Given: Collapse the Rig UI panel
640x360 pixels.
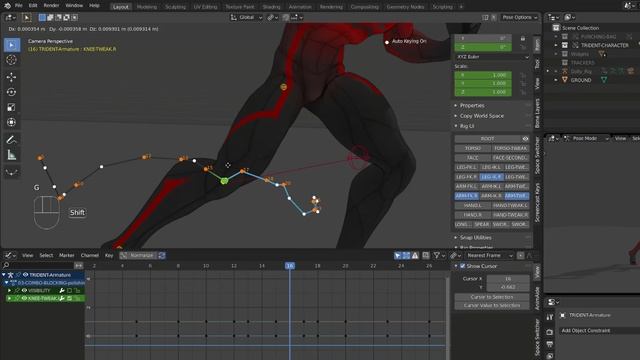Looking at the screenshot, I should [467, 126].
